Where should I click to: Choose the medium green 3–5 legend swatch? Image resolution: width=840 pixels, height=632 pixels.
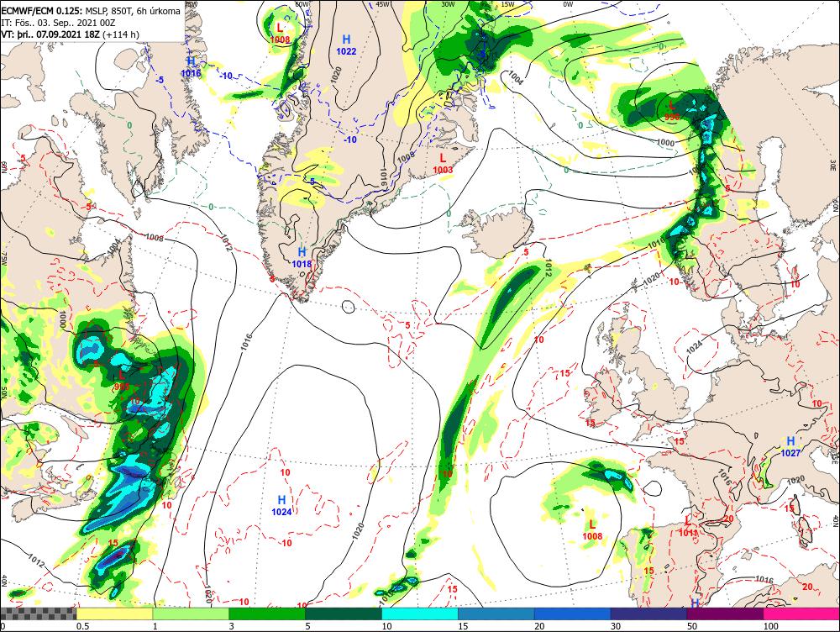pos(267,614)
